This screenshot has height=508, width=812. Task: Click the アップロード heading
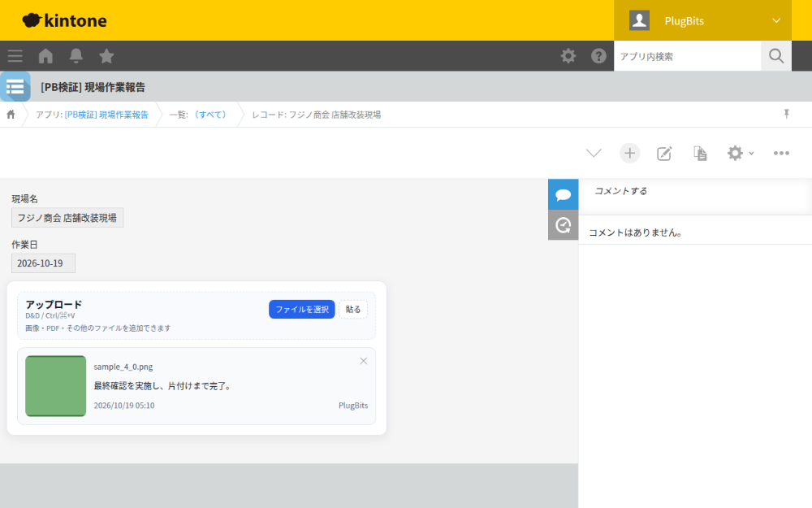[x=54, y=304]
